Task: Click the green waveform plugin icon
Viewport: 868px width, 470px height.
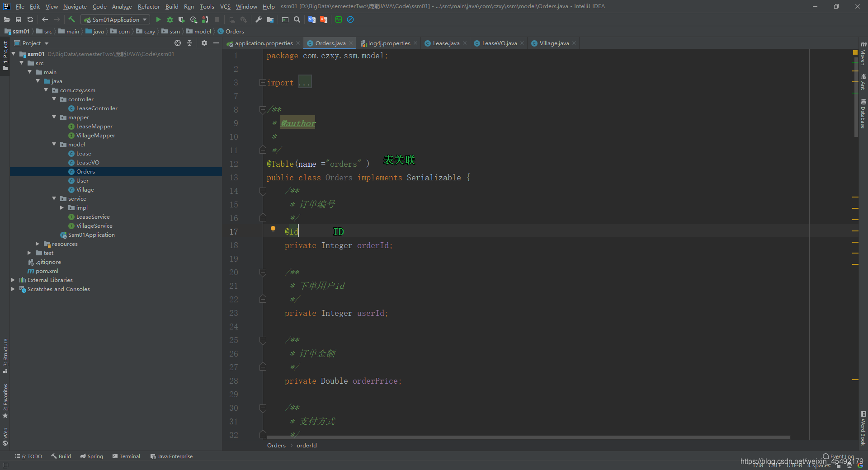Action: point(339,19)
